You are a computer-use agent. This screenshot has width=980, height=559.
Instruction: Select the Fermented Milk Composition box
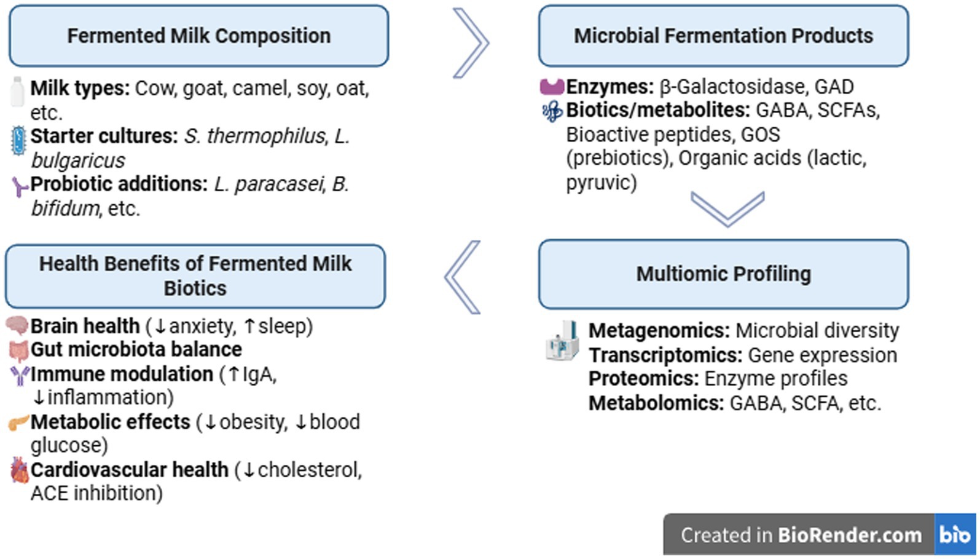[198, 36]
